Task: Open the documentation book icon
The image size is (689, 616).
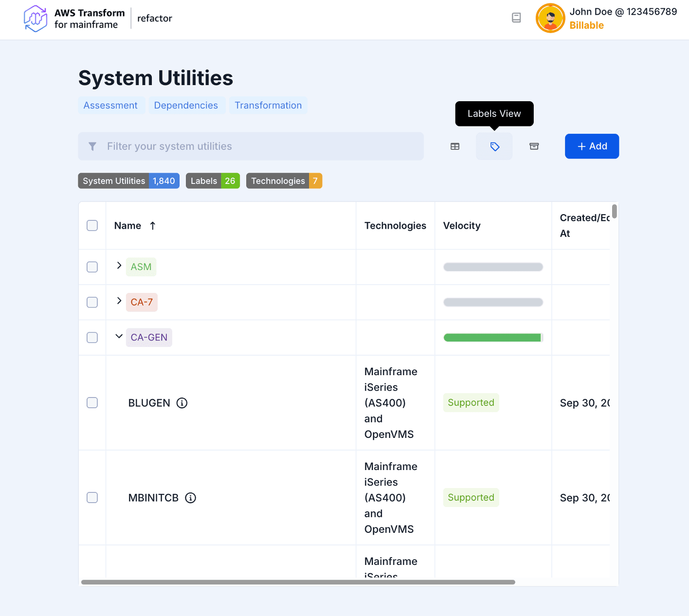Action: pyautogui.click(x=516, y=18)
